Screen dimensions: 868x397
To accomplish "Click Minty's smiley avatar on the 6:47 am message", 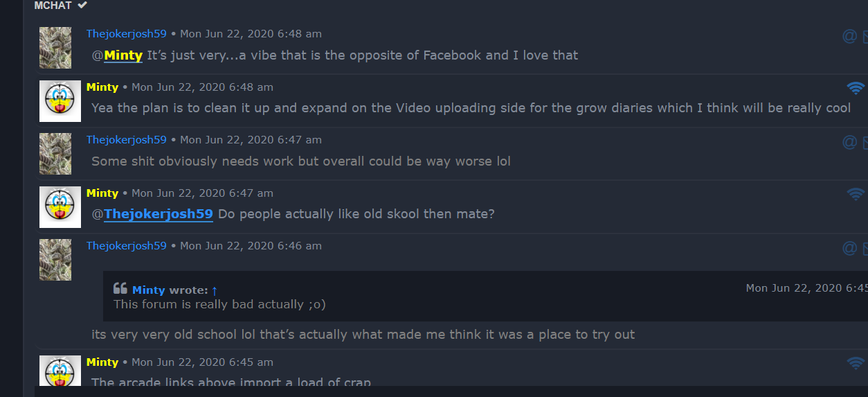I will click(x=60, y=206).
